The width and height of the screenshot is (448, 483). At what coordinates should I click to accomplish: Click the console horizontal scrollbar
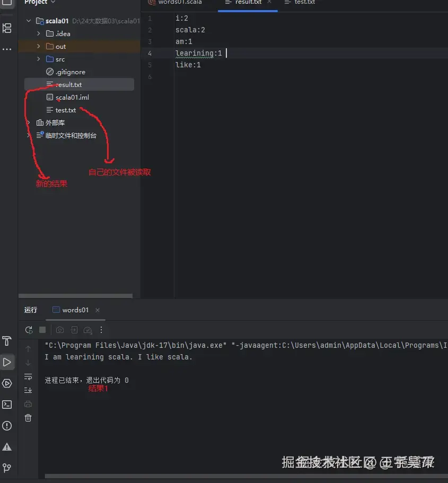246,476
